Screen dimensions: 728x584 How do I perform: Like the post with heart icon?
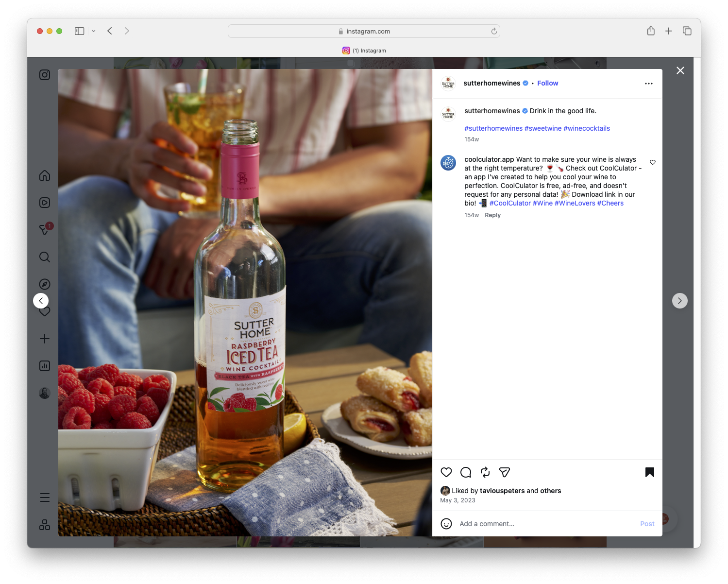[446, 472]
